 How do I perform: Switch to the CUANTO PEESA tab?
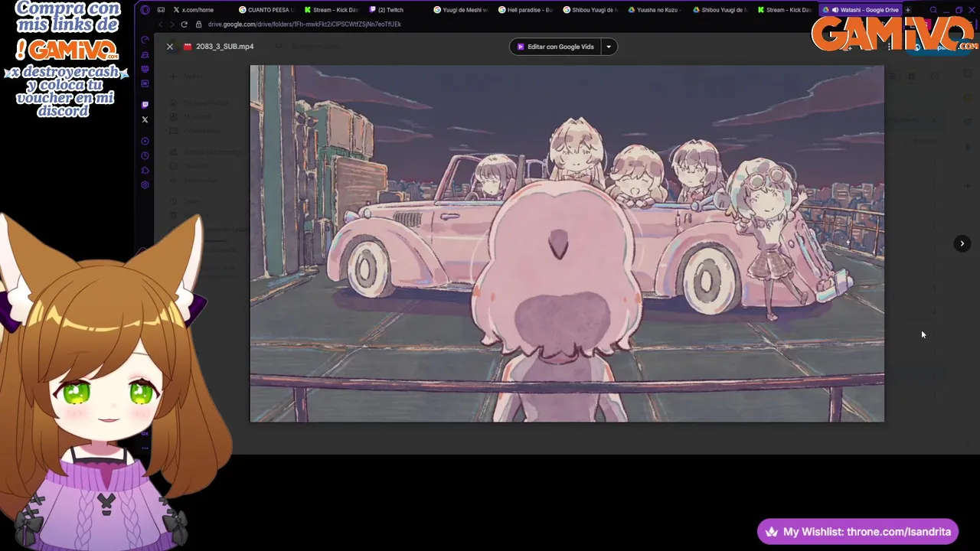pyautogui.click(x=266, y=10)
